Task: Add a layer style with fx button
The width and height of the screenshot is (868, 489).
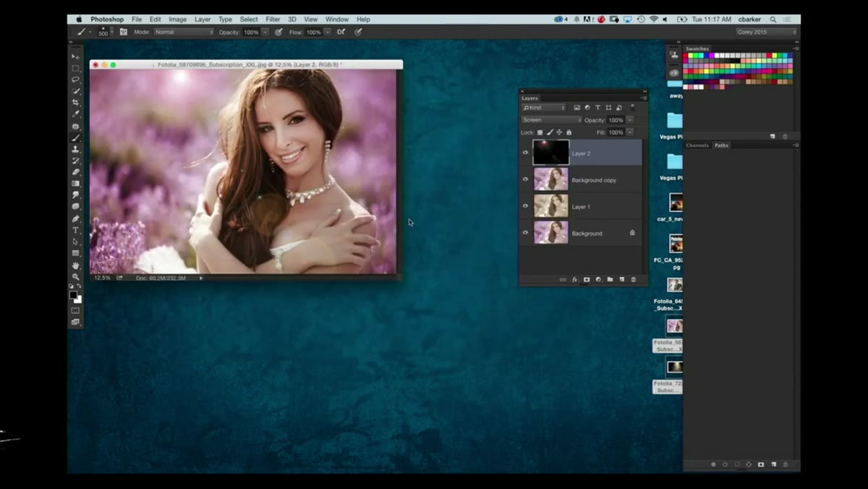Action: (575, 279)
